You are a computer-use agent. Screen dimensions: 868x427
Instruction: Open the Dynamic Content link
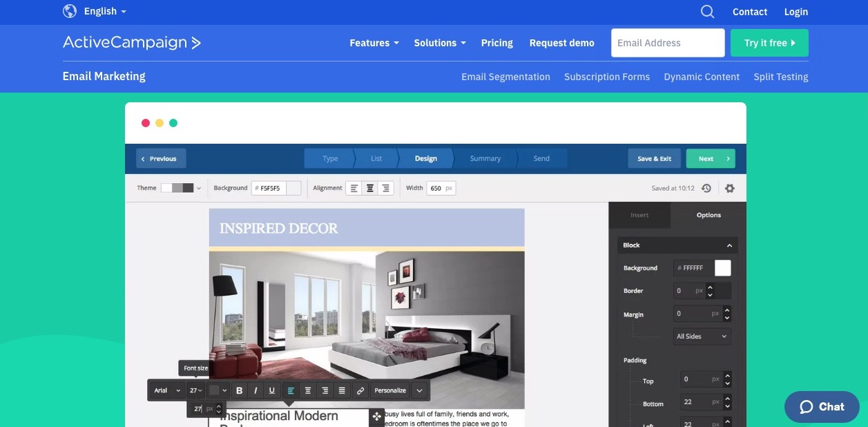(x=702, y=77)
